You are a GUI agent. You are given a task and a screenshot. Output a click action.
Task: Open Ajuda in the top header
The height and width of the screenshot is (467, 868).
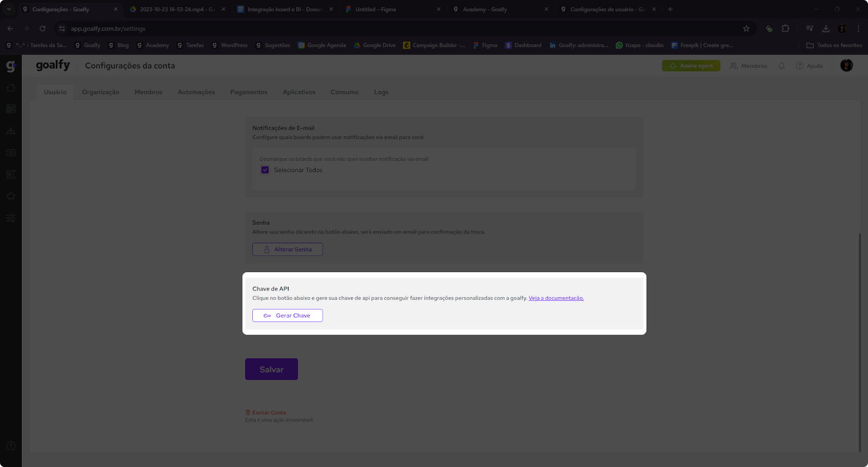pos(809,66)
